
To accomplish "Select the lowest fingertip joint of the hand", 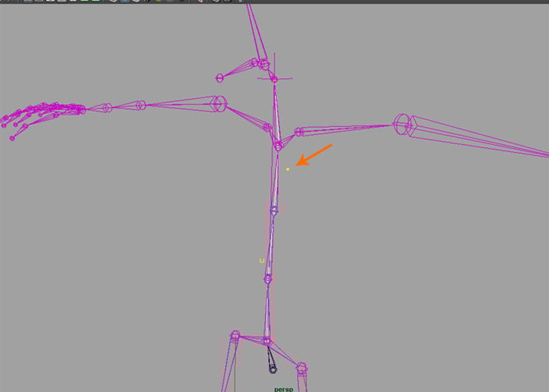I will 12,139.
